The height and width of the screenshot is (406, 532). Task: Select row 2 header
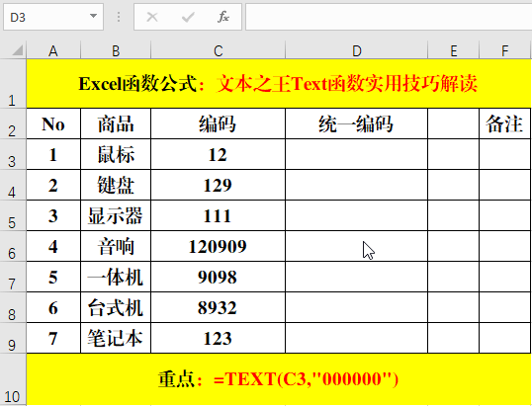pos(13,123)
